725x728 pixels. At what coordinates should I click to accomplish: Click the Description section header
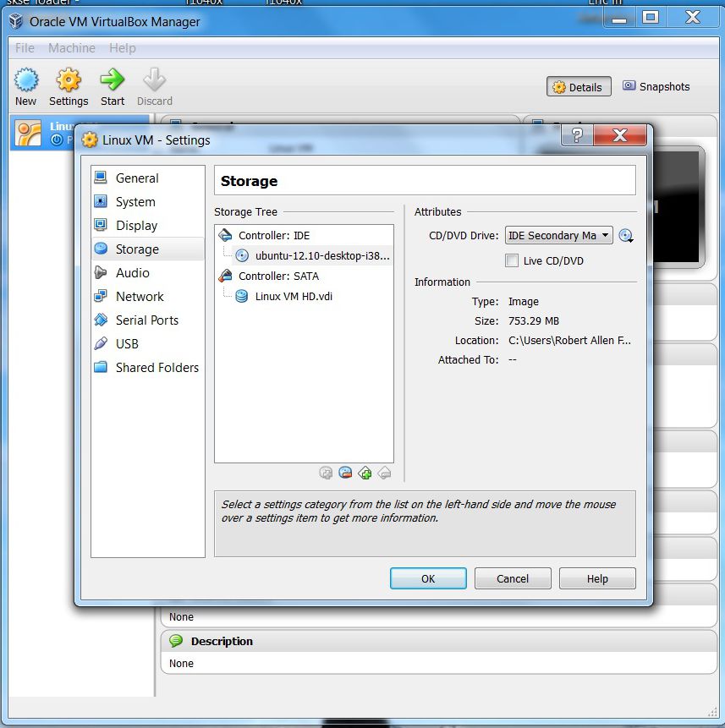coord(438,641)
